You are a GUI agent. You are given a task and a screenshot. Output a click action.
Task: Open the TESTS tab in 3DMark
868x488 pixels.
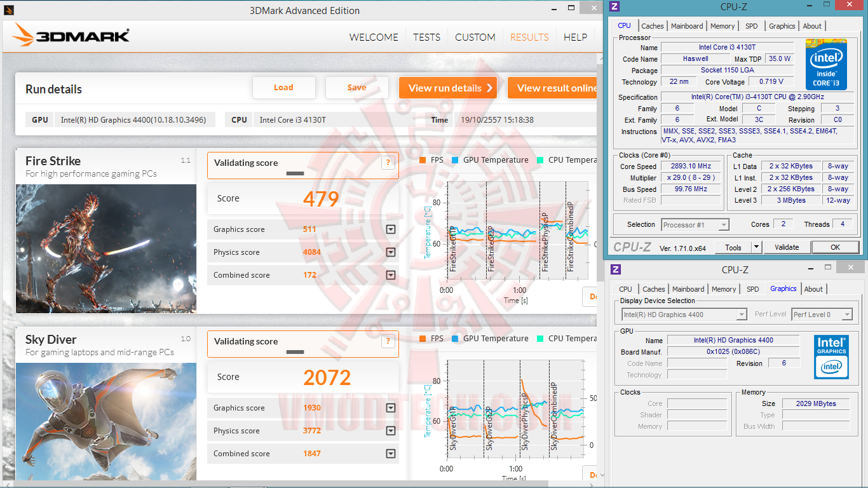(x=426, y=37)
